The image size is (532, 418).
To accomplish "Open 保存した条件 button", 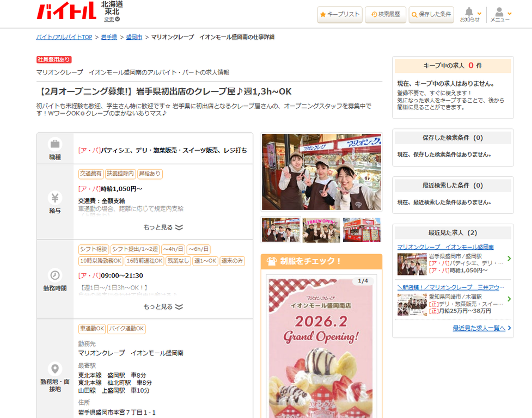I will click(431, 15).
